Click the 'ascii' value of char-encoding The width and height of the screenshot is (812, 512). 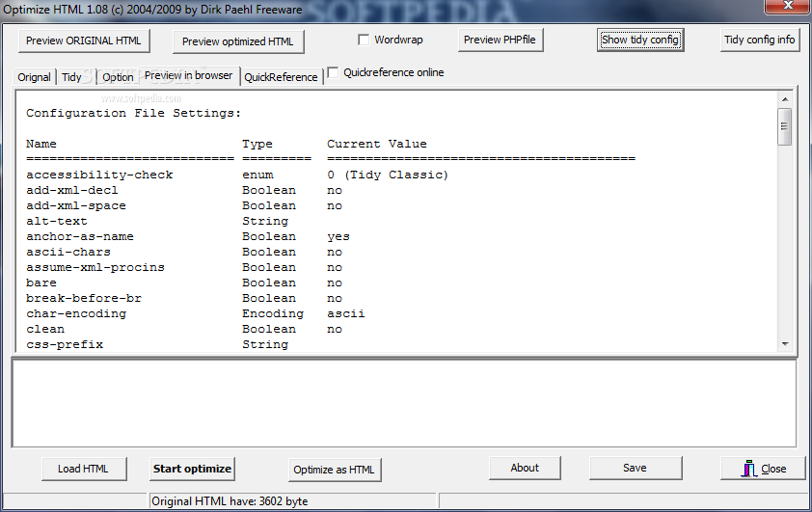pos(346,313)
